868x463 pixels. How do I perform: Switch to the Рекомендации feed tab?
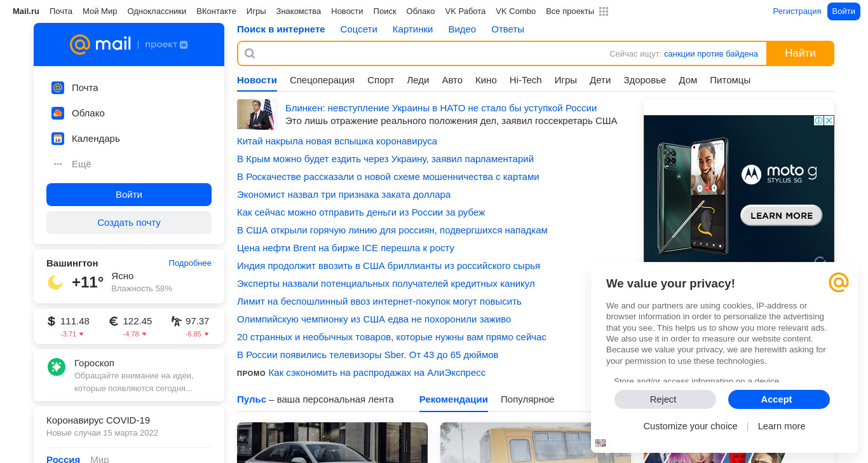click(454, 399)
